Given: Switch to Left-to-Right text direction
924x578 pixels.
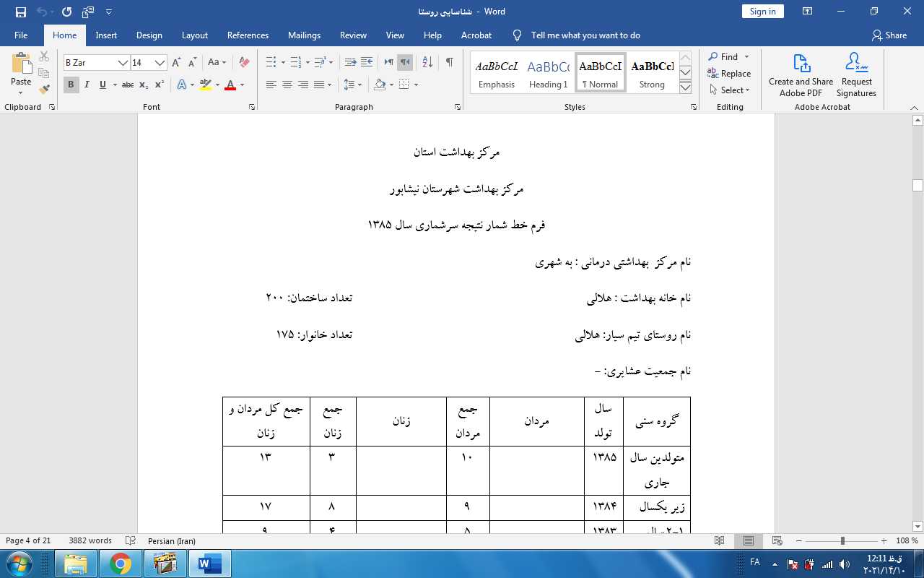Looking at the screenshot, I should tap(389, 63).
